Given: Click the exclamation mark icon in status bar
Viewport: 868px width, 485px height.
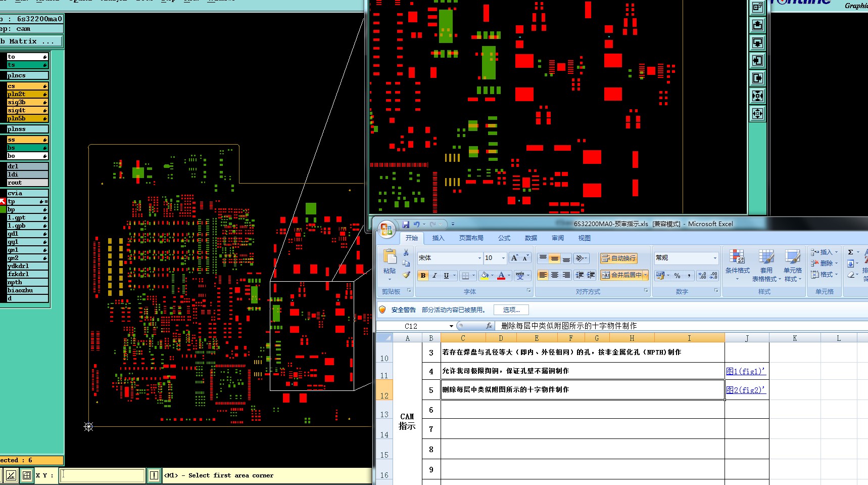Looking at the screenshot, I should pyautogui.click(x=154, y=475).
